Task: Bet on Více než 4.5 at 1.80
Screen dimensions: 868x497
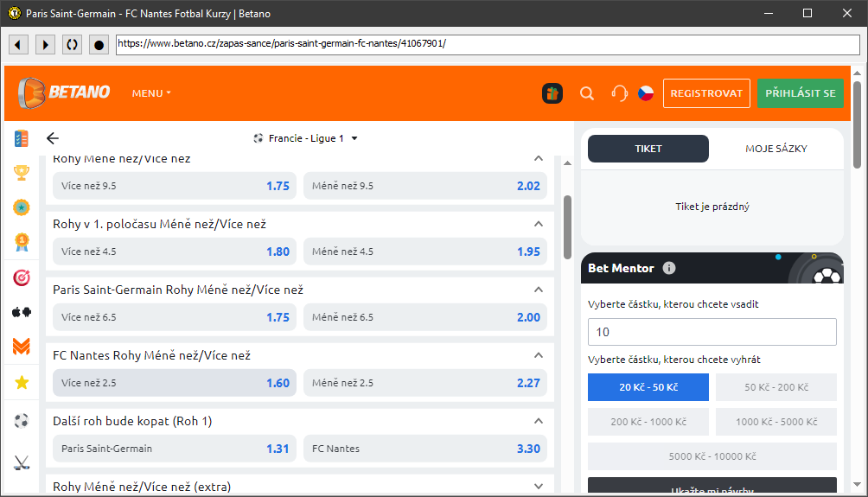Action: click(175, 252)
